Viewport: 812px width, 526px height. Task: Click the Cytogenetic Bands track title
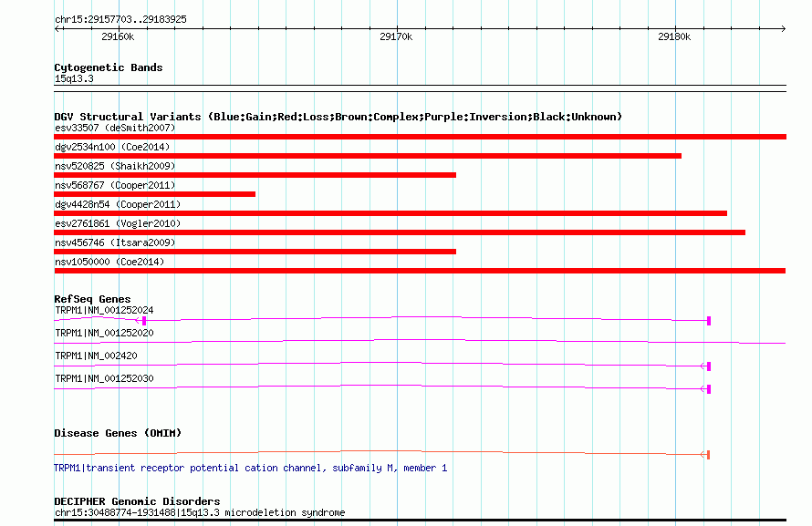(x=109, y=67)
